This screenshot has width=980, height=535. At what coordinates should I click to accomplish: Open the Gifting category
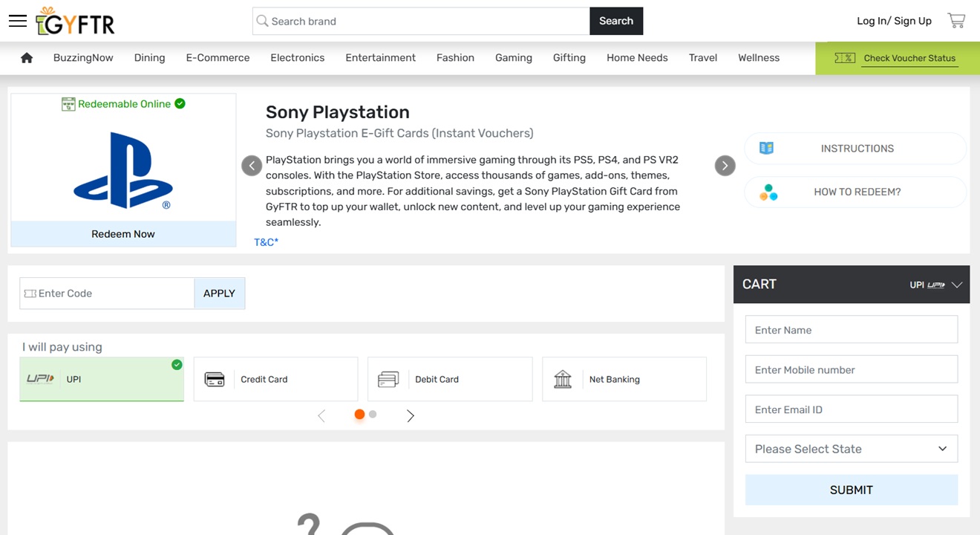pyautogui.click(x=569, y=58)
